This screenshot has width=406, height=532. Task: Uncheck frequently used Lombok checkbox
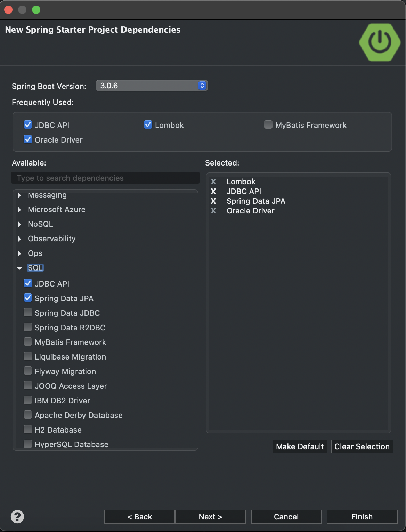[148, 124]
